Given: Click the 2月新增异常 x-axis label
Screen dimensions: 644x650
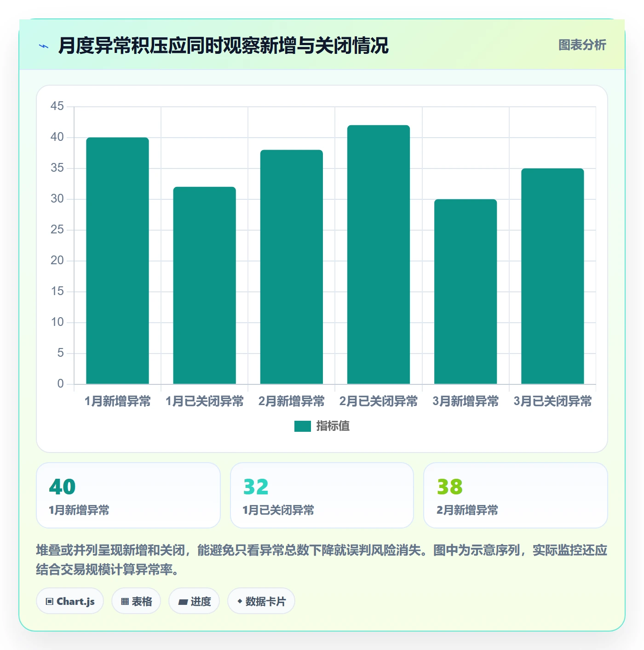Looking at the screenshot, I should pos(292,401).
